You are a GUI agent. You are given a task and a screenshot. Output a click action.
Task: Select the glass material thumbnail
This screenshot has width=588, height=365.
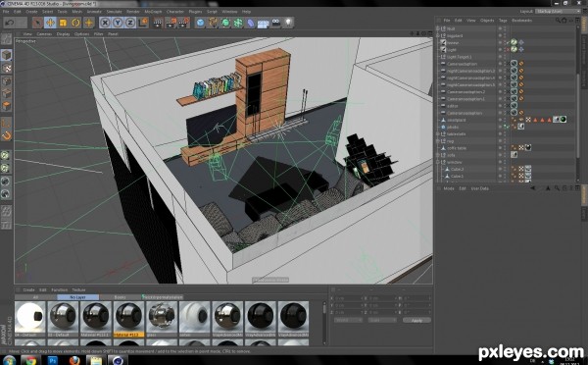pyautogui.click(x=162, y=317)
